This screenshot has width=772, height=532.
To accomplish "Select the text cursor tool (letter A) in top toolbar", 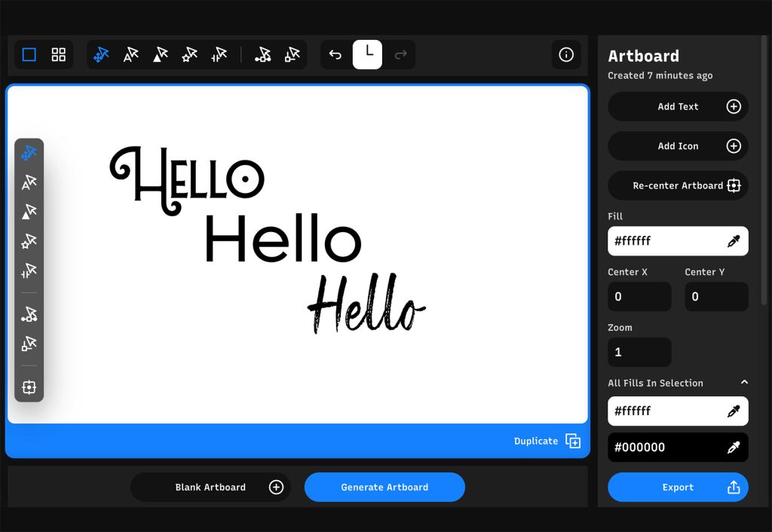I will [131, 54].
